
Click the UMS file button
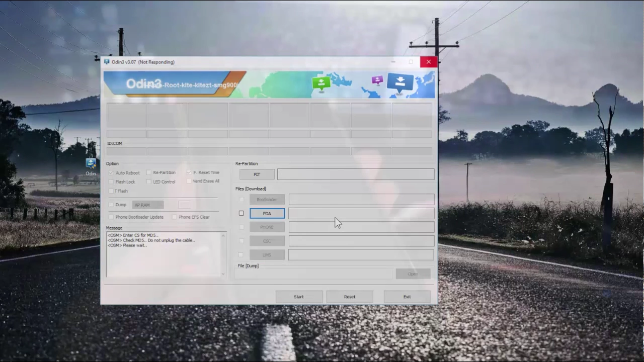tap(267, 255)
